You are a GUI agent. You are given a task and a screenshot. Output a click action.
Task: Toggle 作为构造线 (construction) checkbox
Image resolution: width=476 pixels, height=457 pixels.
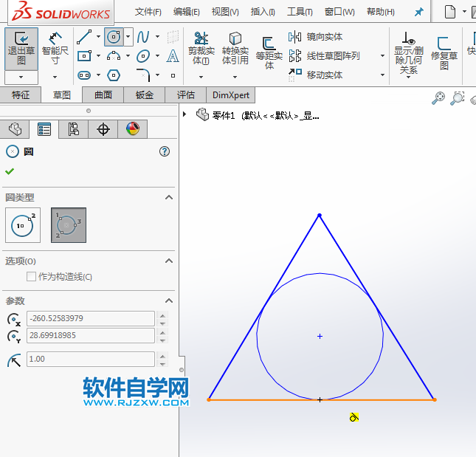(31, 277)
